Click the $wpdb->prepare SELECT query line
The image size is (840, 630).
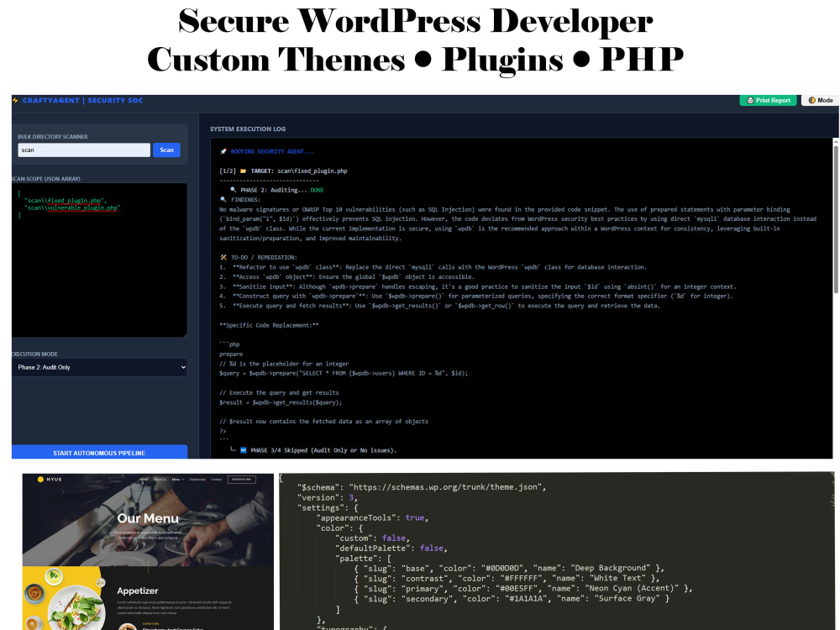(344, 374)
